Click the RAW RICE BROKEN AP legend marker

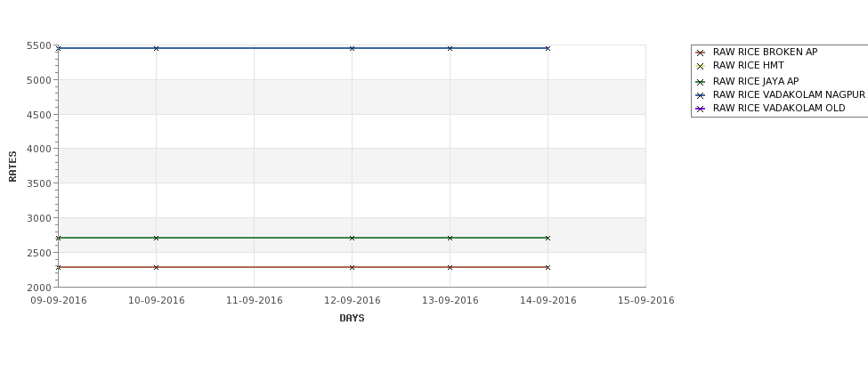pos(700,53)
